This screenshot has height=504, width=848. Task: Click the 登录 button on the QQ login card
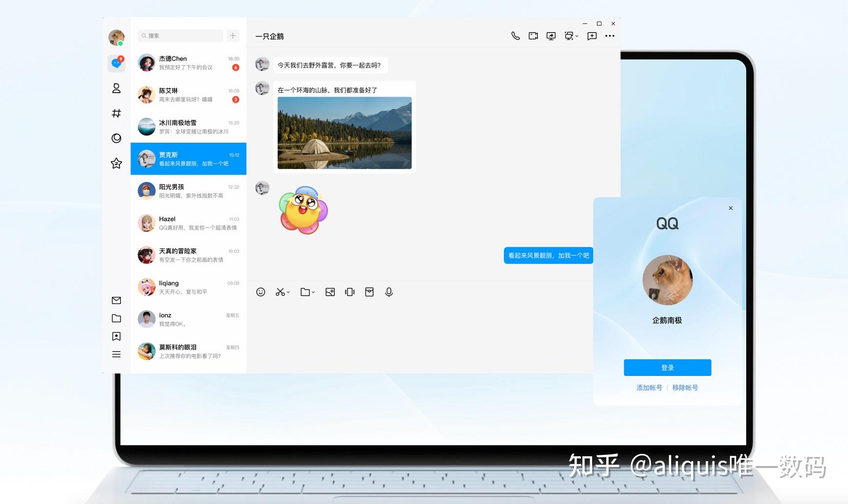pos(667,367)
